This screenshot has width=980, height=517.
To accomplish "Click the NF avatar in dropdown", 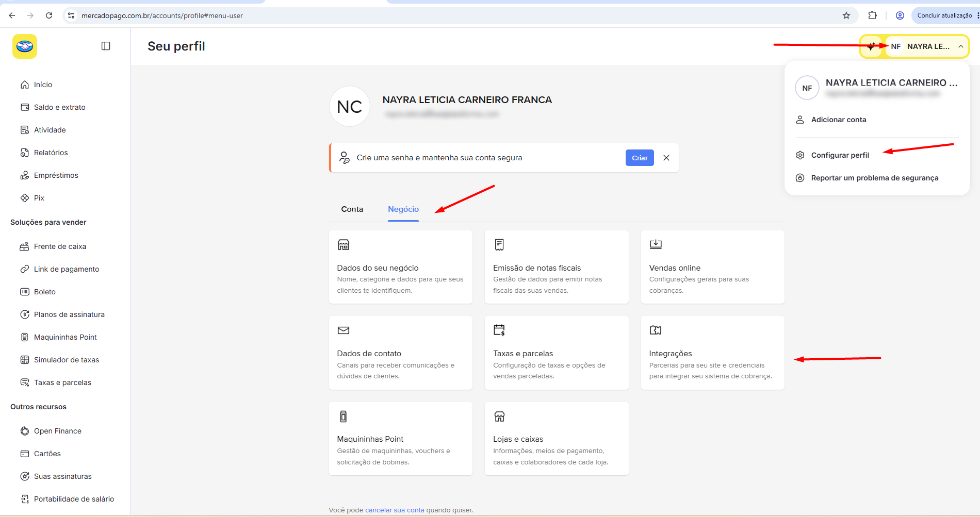I will pos(807,88).
